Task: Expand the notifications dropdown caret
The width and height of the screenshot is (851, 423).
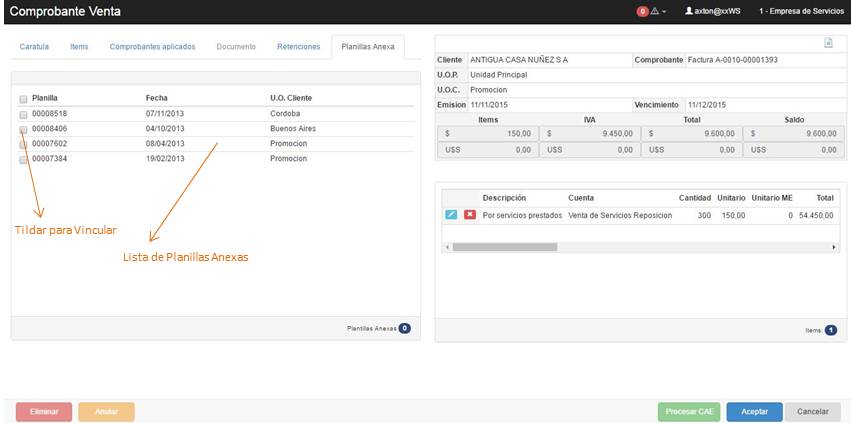Action: point(664,11)
